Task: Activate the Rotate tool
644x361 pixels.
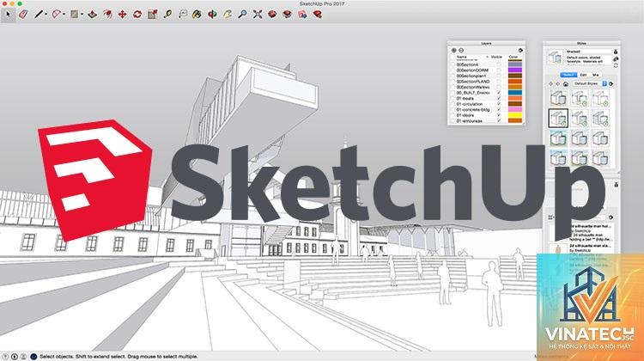Action: pos(137,15)
